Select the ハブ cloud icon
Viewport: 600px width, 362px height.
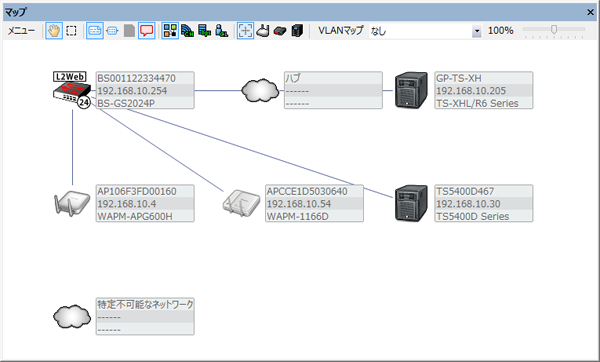pos(260,91)
